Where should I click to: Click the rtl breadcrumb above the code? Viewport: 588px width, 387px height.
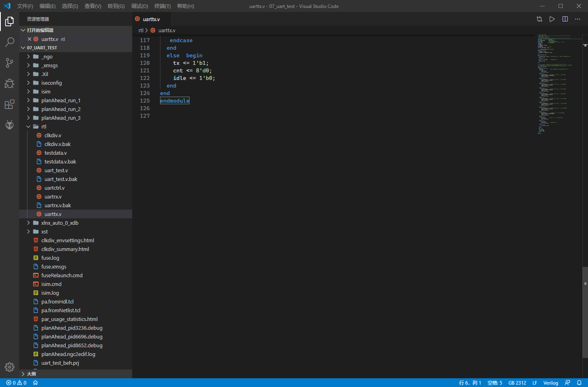coord(140,30)
